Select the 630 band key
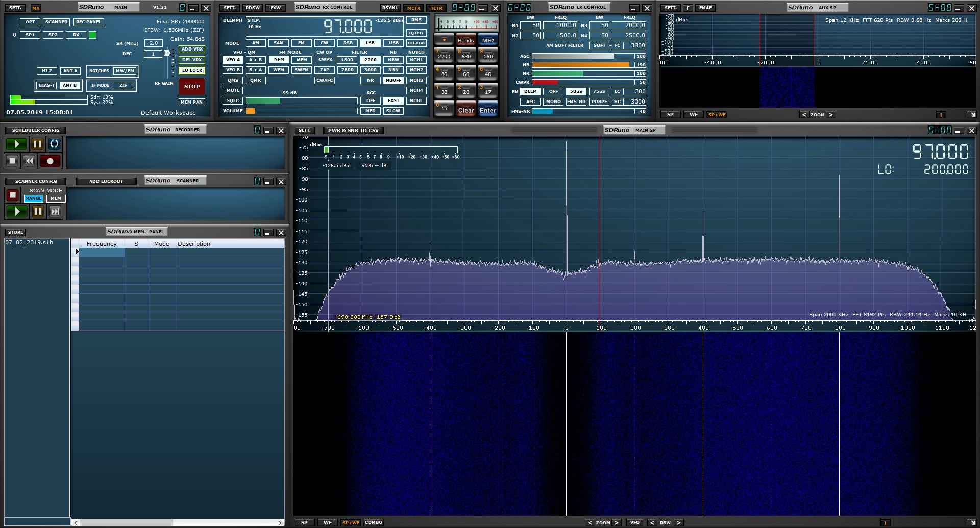 pyautogui.click(x=466, y=56)
